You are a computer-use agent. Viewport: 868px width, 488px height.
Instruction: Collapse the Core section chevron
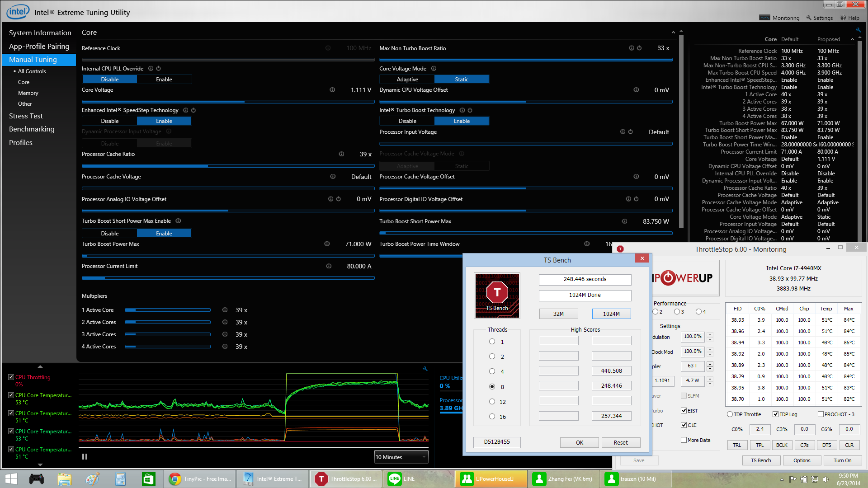(673, 33)
